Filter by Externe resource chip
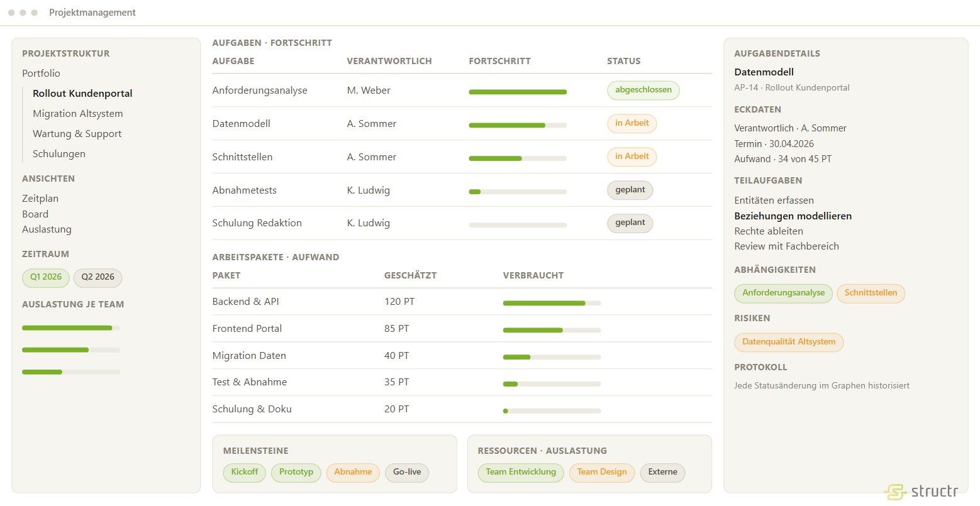Image resolution: width=980 pixels, height=506 pixels. [x=663, y=473]
